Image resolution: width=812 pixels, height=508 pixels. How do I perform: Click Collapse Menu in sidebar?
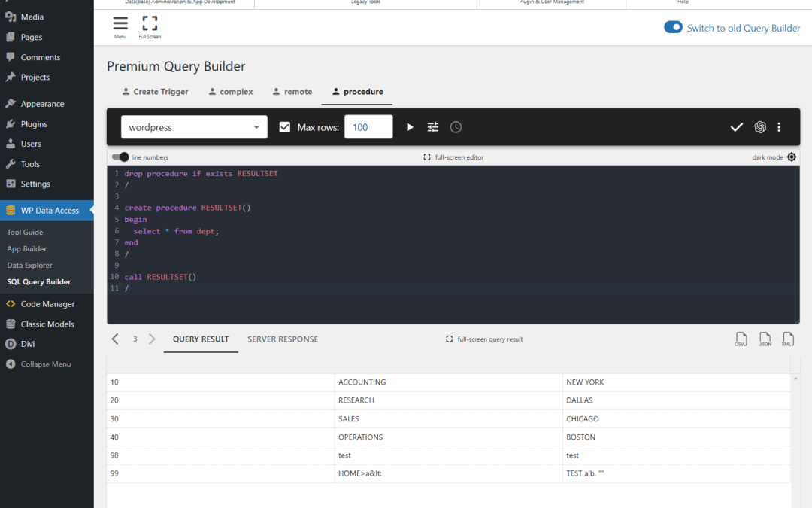(x=47, y=364)
